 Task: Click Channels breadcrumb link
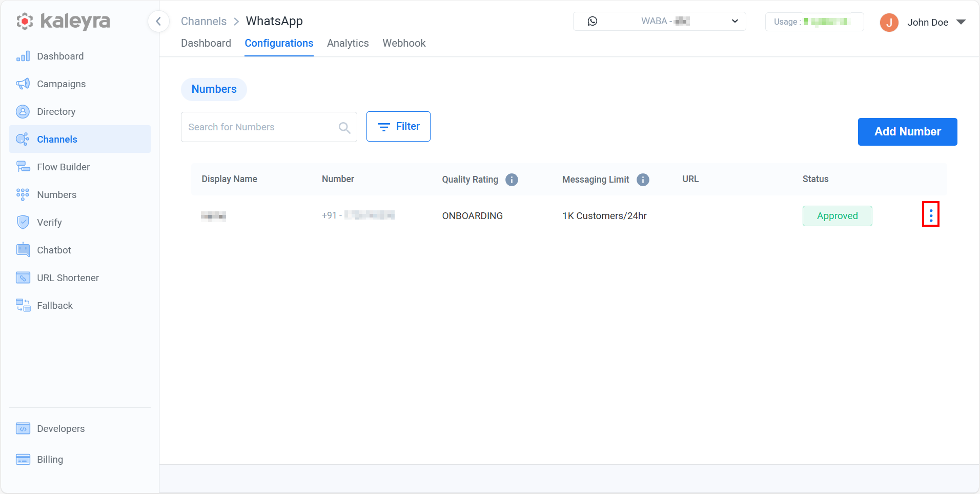pos(203,22)
